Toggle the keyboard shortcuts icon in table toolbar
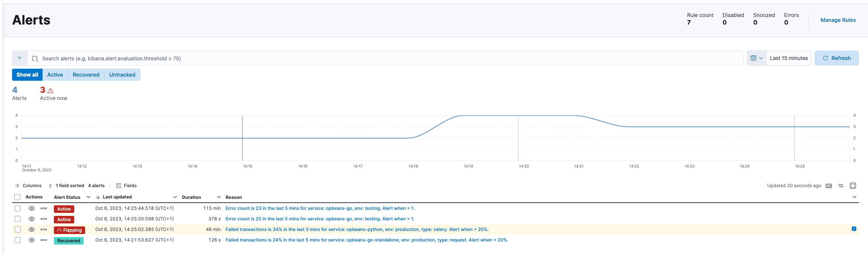The image size is (868, 254). [829, 186]
